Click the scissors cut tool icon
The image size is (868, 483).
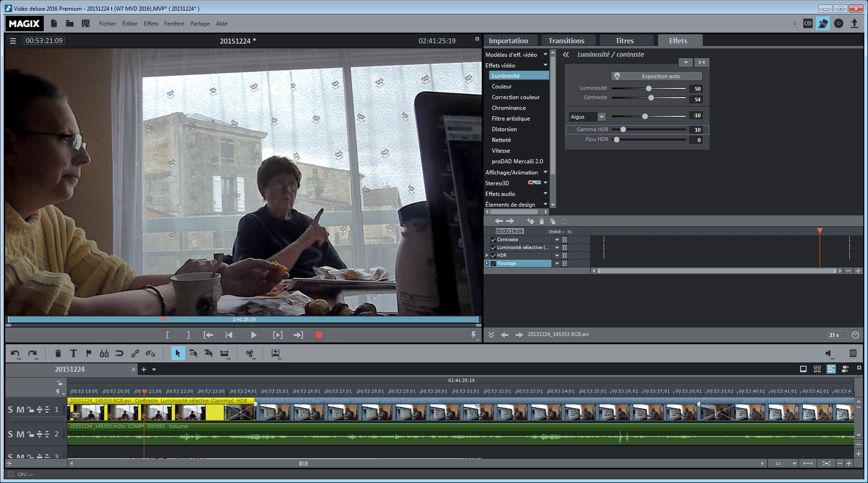(250, 354)
